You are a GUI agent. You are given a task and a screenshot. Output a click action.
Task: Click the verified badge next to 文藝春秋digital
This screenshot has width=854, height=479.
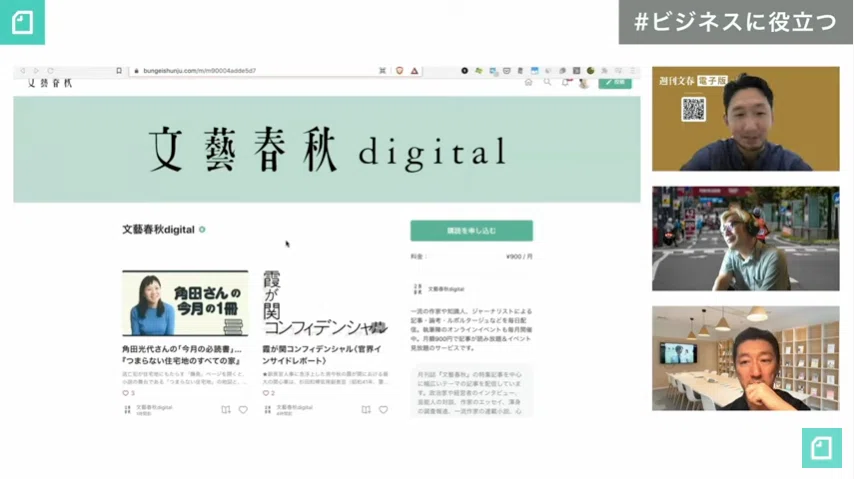[x=202, y=229]
